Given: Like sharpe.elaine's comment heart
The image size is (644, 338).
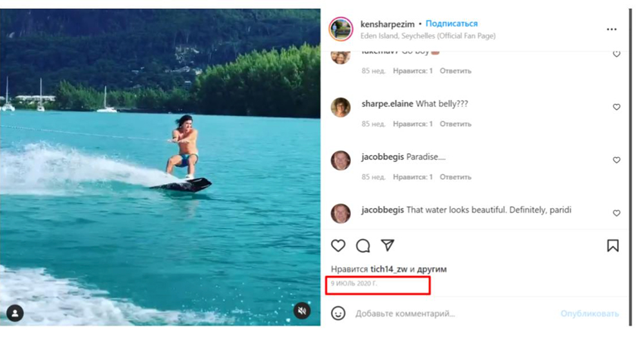Looking at the screenshot, I should pos(616,107).
